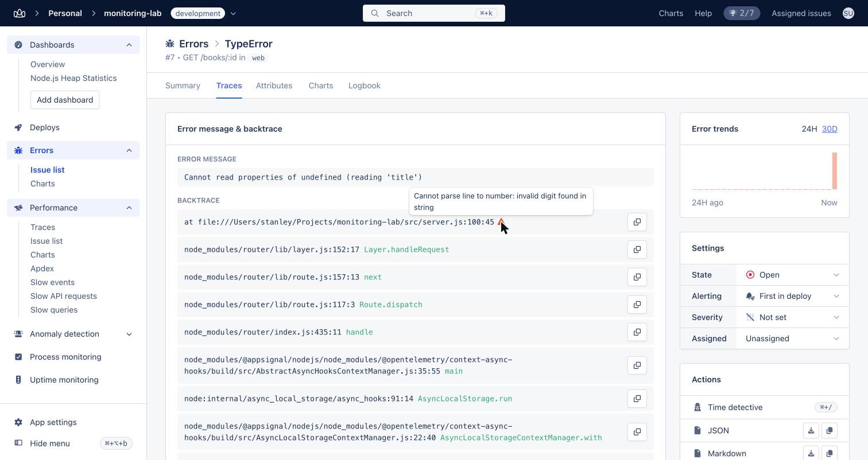Copy the AsyncLocalStorageContextManager.with line
This screenshot has width=868, height=460.
[x=637, y=432]
